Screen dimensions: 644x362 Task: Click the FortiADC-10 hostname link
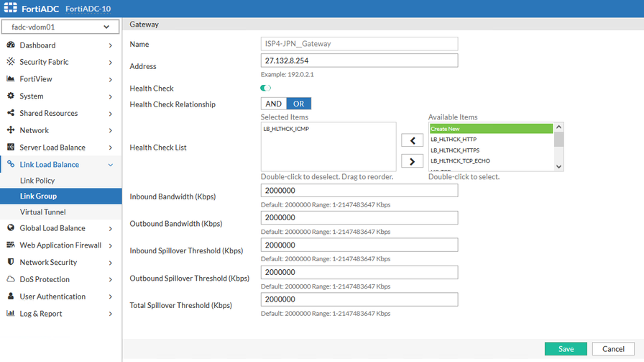tap(88, 9)
